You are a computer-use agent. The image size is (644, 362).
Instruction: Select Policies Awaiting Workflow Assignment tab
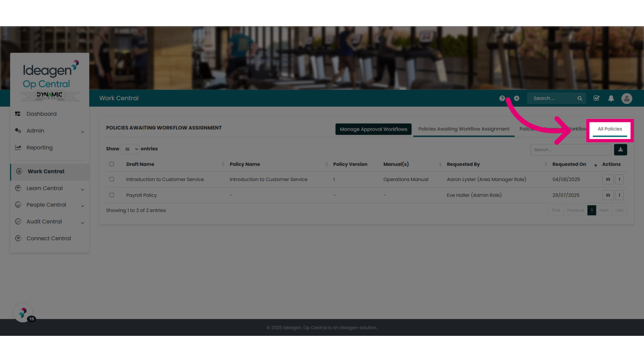464,129
